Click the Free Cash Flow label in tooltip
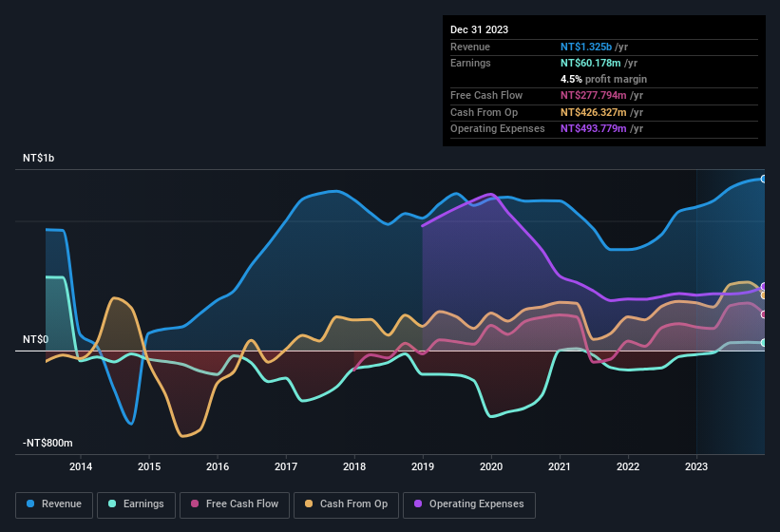780x532 pixels. [486, 95]
